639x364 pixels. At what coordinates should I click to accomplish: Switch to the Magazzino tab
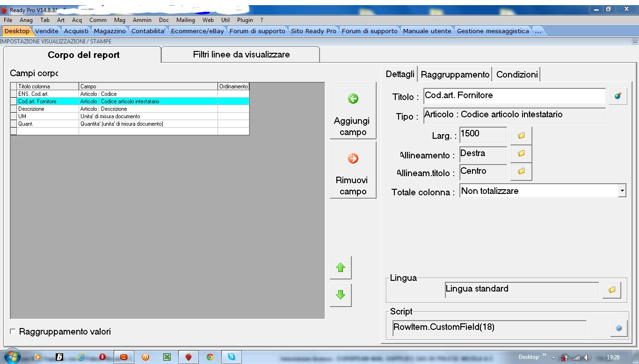110,31
